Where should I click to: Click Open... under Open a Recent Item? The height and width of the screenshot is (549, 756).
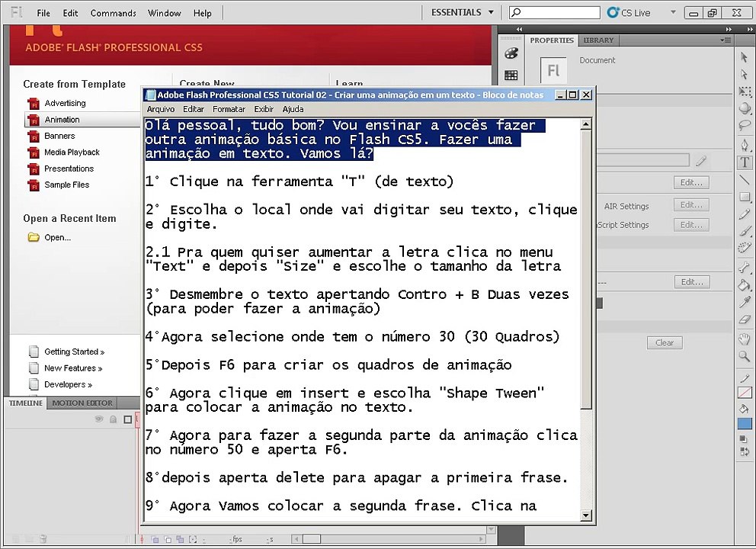point(57,237)
